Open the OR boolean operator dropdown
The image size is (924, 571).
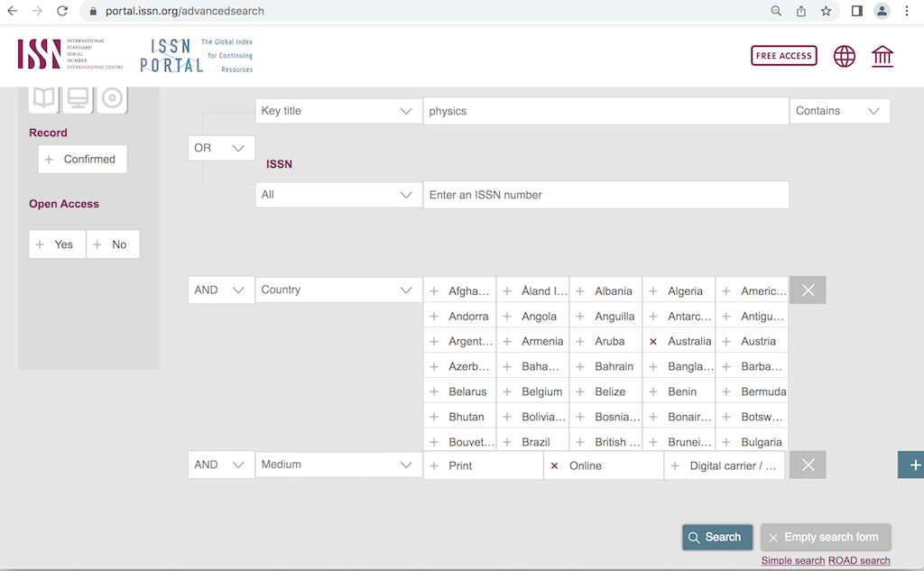point(220,147)
